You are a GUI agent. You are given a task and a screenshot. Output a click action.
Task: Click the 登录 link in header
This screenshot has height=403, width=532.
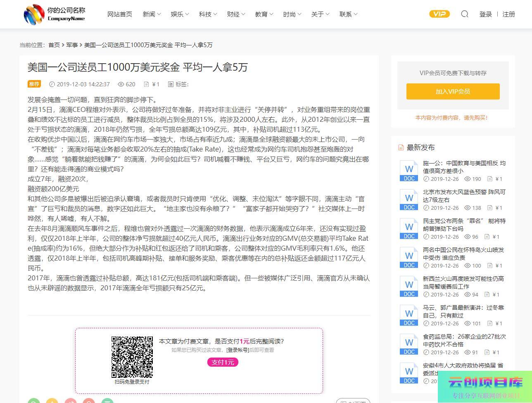(x=485, y=14)
